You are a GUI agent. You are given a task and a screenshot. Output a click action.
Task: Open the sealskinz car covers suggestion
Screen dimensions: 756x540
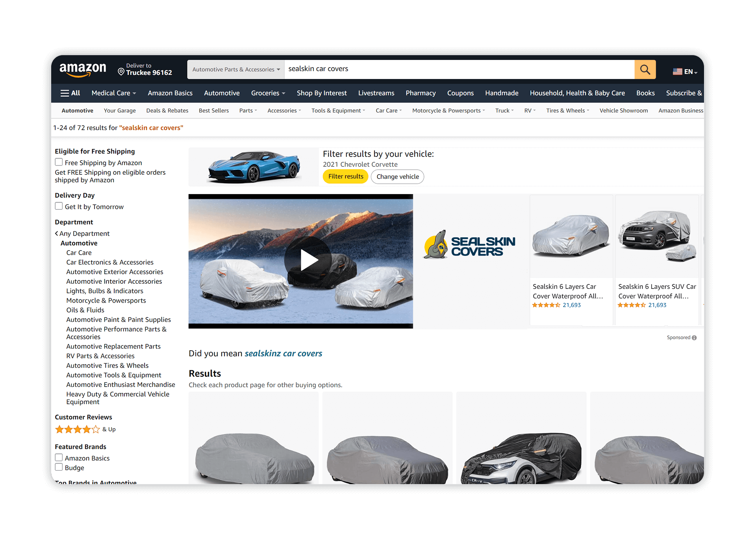(x=283, y=353)
